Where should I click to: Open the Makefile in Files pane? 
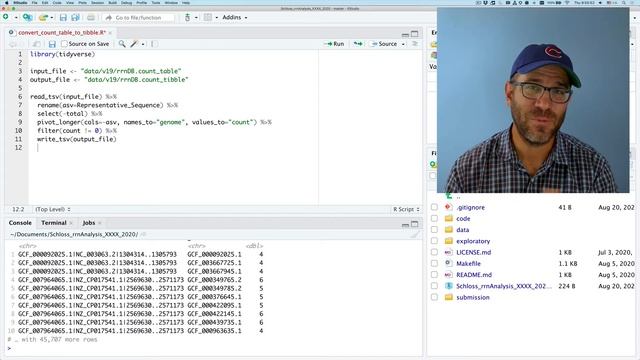pyautogui.click(x=468, y=264)
